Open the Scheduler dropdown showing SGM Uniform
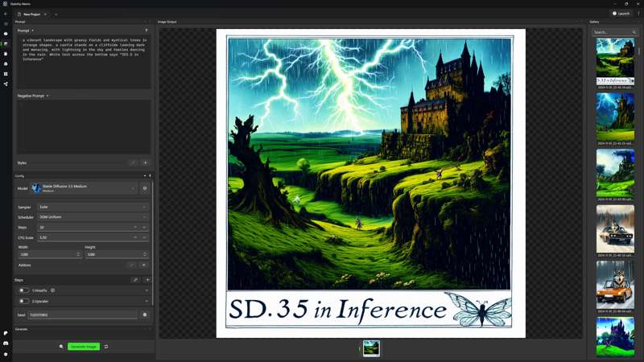This screenshot has width=644, height=362. (x=93, y=217)
